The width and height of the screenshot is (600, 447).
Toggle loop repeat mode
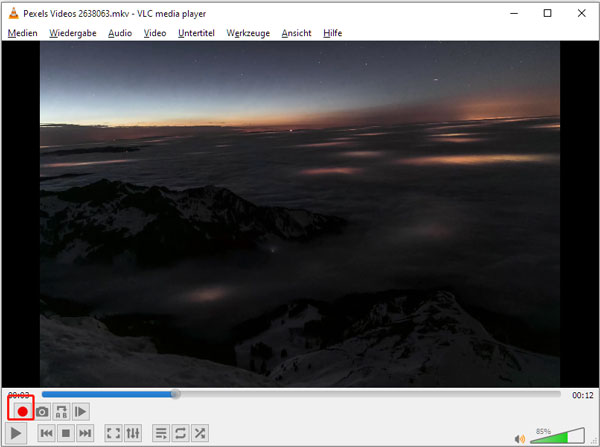coord(180,433)
